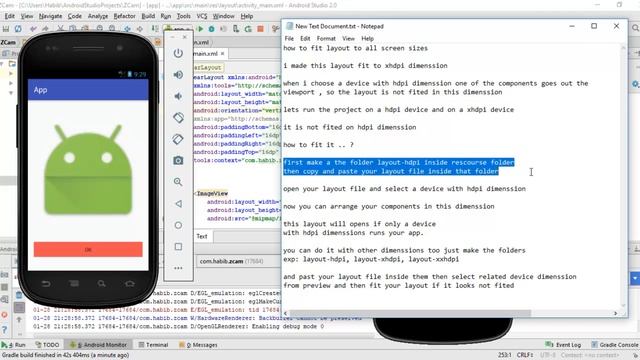The image size is (640, 360).
Task: Click emulator Back triangle icon
Action: 178,204
